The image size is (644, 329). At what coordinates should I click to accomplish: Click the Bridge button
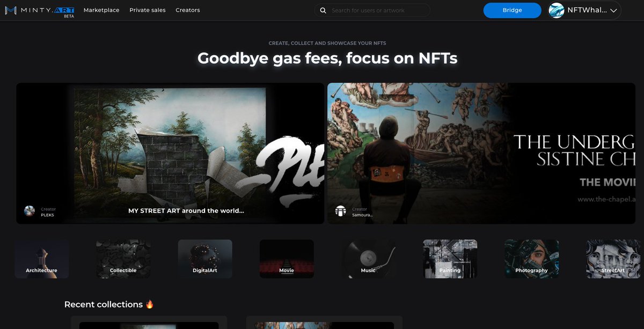click(512, 10)
